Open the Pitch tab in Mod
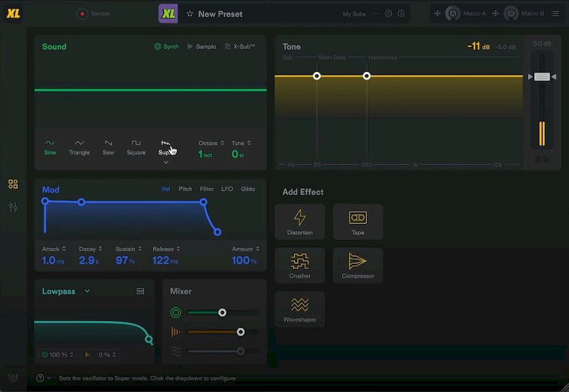 (185, 189)
